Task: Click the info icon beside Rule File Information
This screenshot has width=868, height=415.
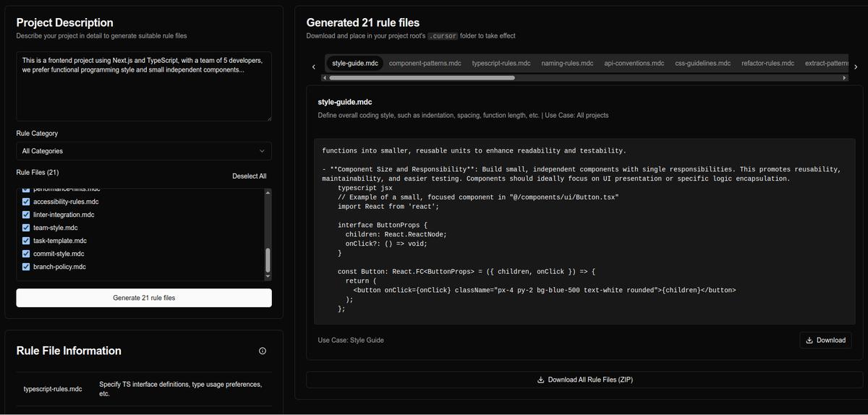Action: tap(263, 351)
